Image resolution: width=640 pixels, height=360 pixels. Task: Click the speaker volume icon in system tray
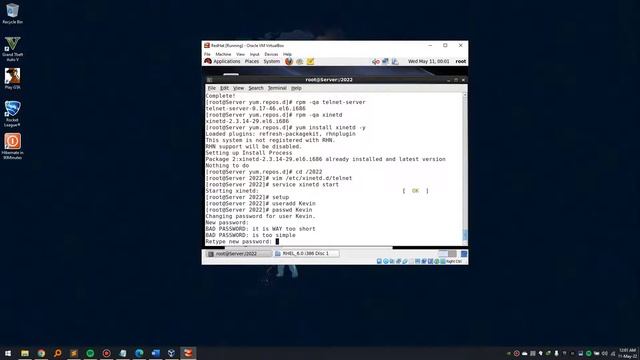[604, 353]
